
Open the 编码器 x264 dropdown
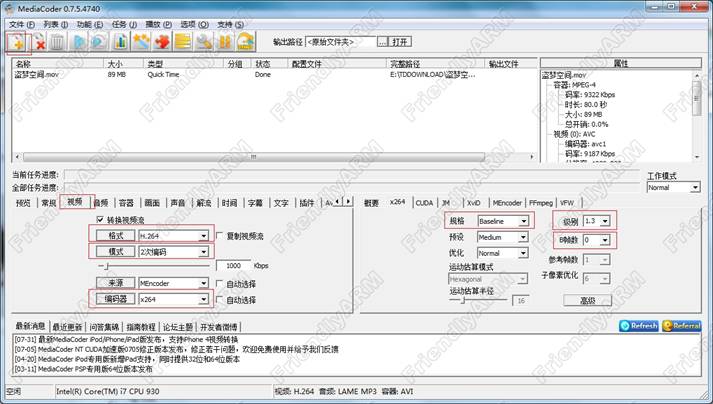pyautogui.click(x=203, y=299)
